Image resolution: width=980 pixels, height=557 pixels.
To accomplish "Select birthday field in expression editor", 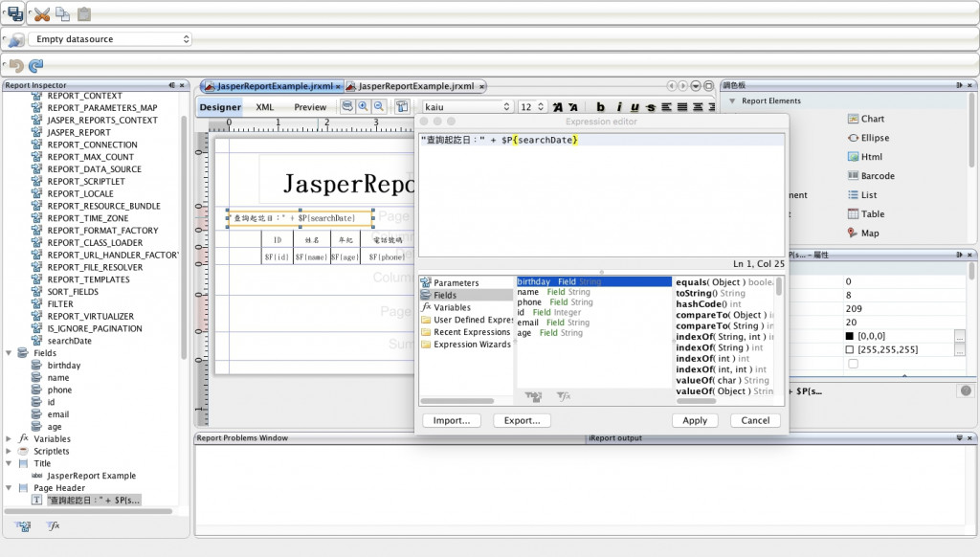I will (x=593, y=282).
